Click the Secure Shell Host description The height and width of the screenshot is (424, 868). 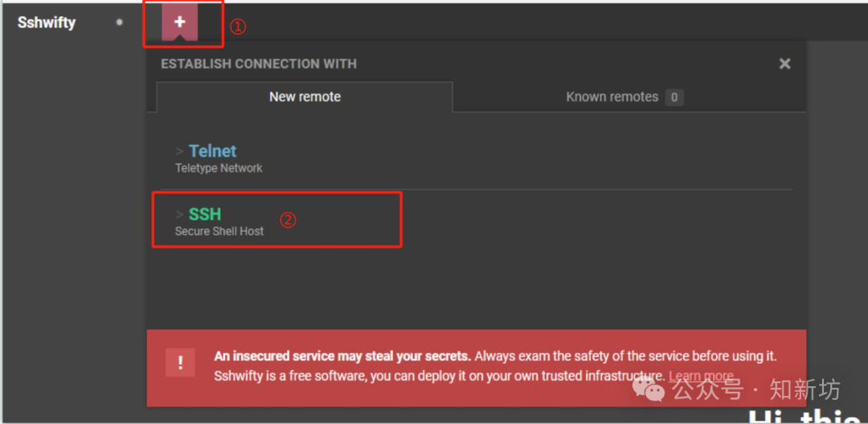(x=219, y=231)
